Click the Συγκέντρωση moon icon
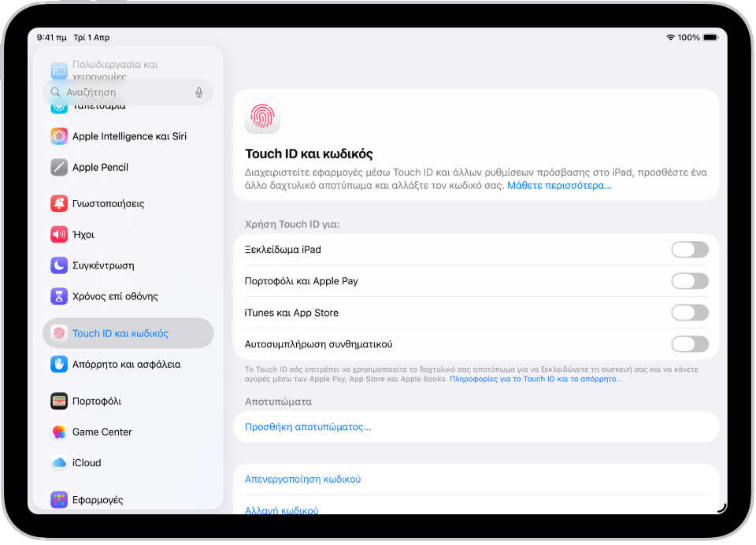This screenshot has width=756, height=545. click(59, 265)
